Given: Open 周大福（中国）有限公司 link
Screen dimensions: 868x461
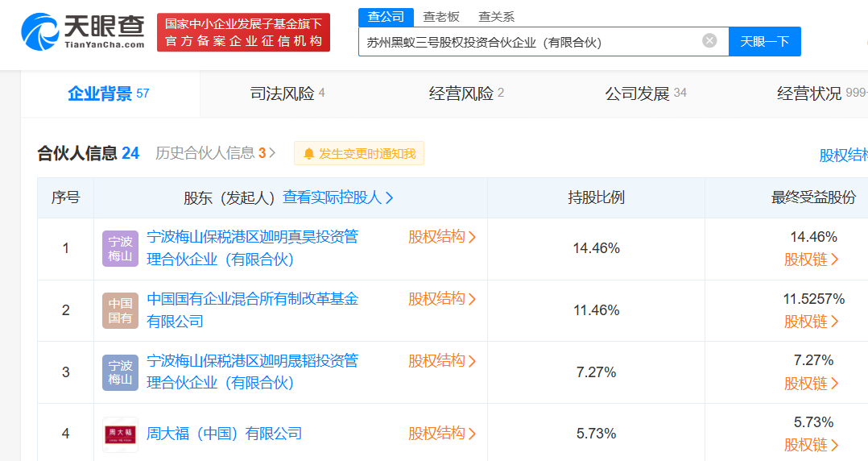Looking at the screenshot, I should click(224, 434).
